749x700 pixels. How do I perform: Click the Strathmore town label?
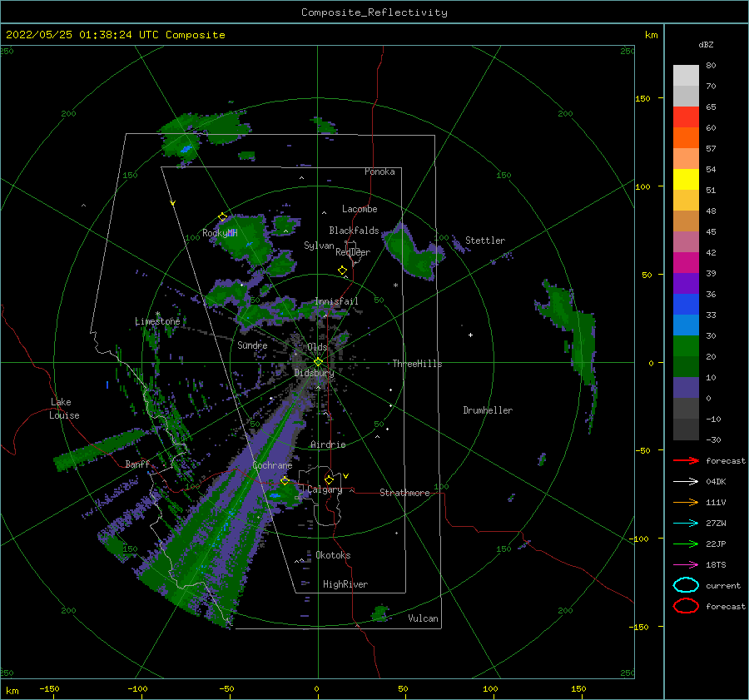click(x=404, y=493)
